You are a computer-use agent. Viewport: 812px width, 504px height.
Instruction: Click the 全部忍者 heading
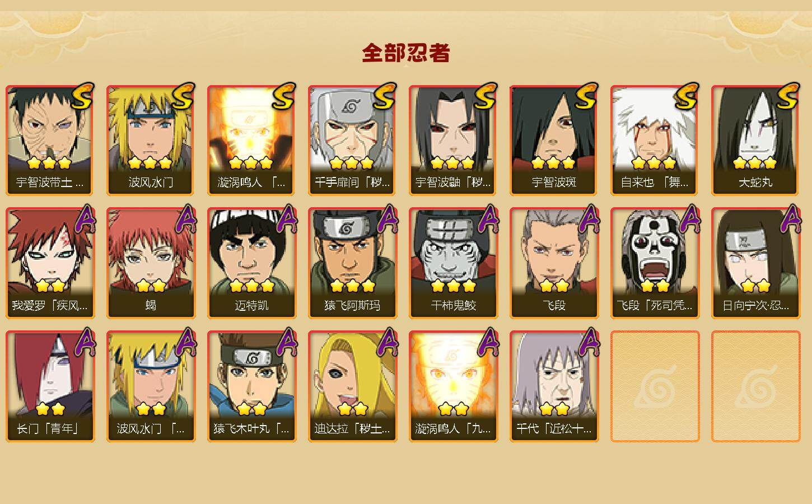click(x=406, y=53)
